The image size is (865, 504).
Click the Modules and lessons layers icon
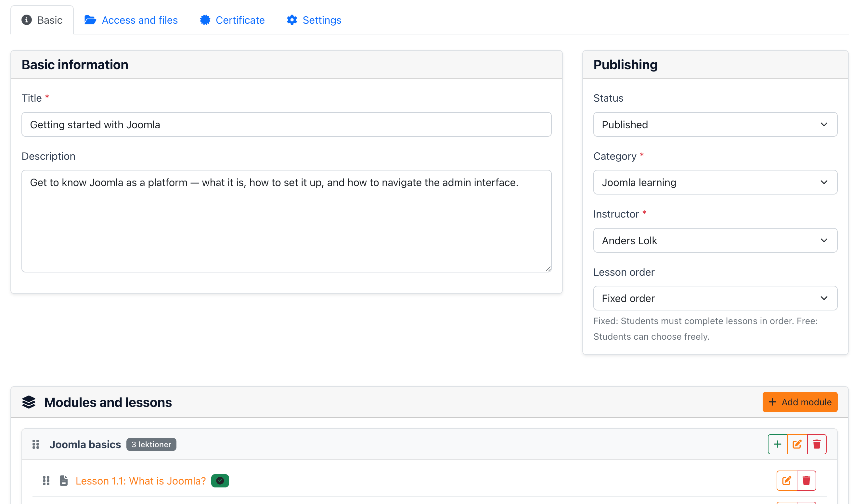click(29, 402)
